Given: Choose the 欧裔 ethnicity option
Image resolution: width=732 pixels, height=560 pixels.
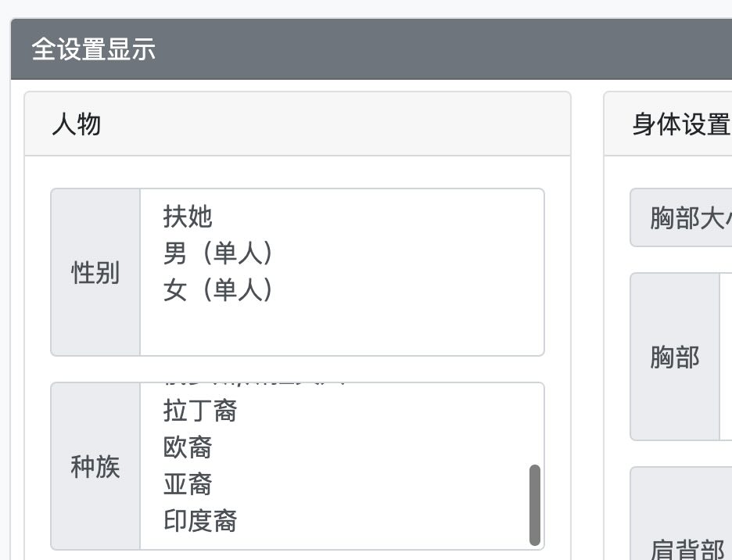Looking at the screenshot, I should (188, 447).
